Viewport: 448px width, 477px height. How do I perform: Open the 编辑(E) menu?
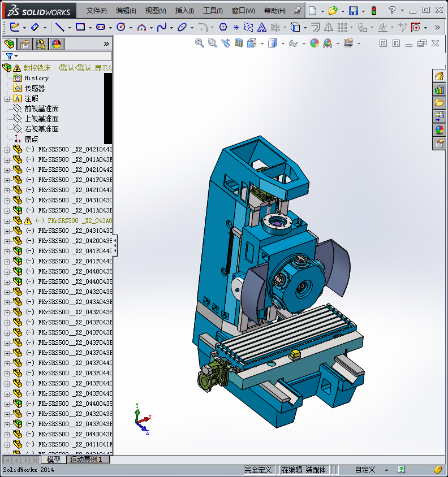(x=126, y=11)
